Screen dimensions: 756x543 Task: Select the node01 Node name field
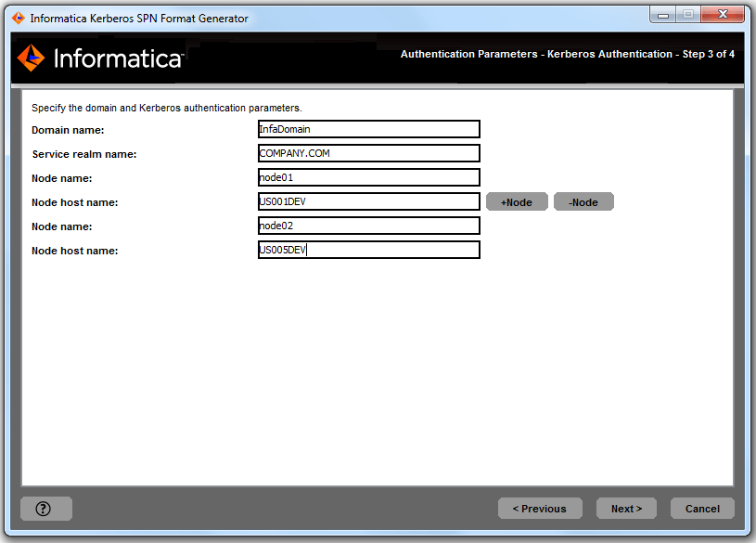click(x=368, y=177)
